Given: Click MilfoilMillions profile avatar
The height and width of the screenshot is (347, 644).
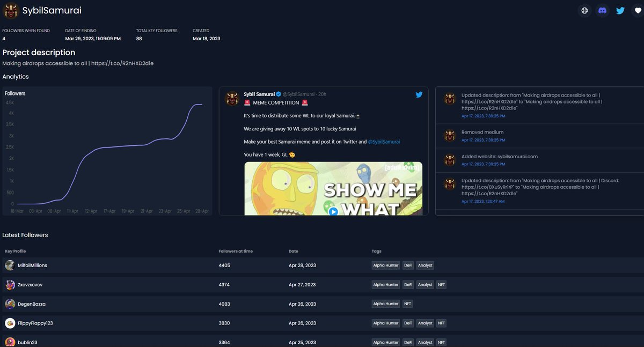Looking at the screenshot, I should click(x=10, y=265).
